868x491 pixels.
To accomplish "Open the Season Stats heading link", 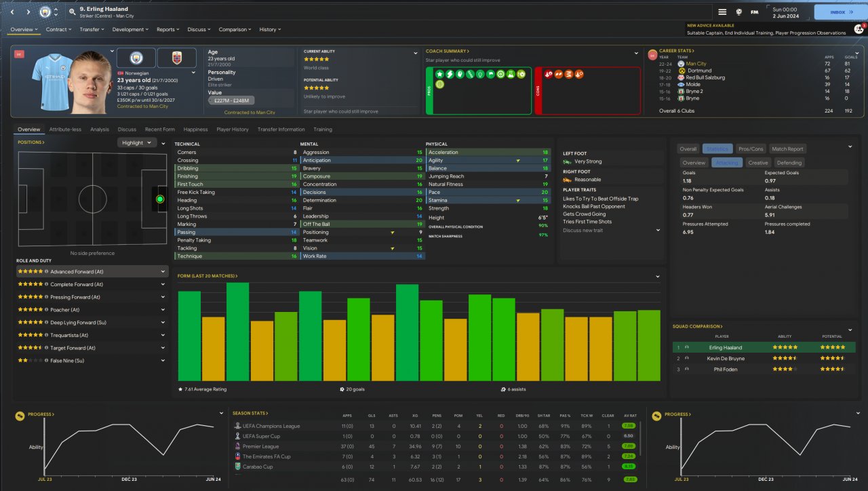I will tap(250, 413).
